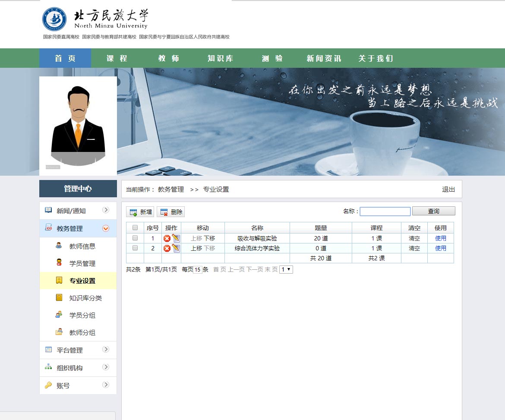
Task: Open 知识库分类 in the sidebar
Action: [x=85, y=298]
